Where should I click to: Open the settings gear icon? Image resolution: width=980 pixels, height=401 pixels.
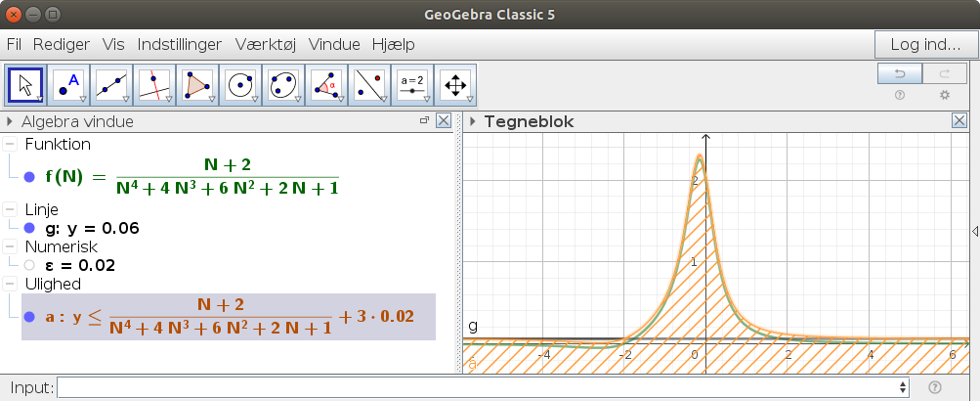coord(945,95)
